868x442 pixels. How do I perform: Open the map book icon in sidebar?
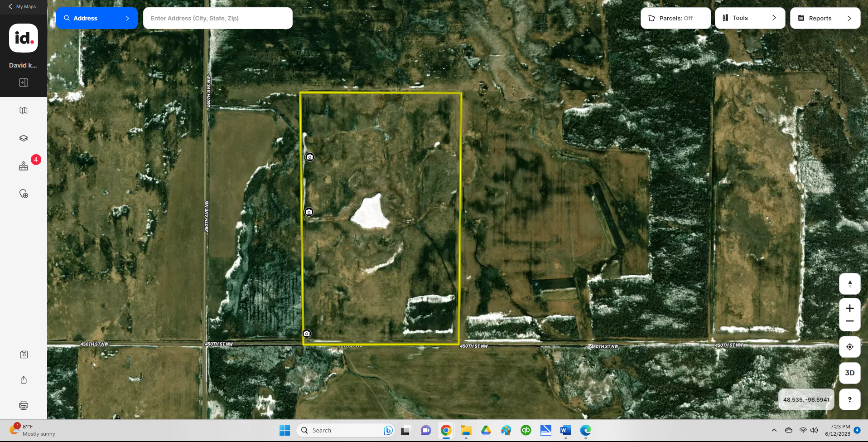[x=24, y=111]
